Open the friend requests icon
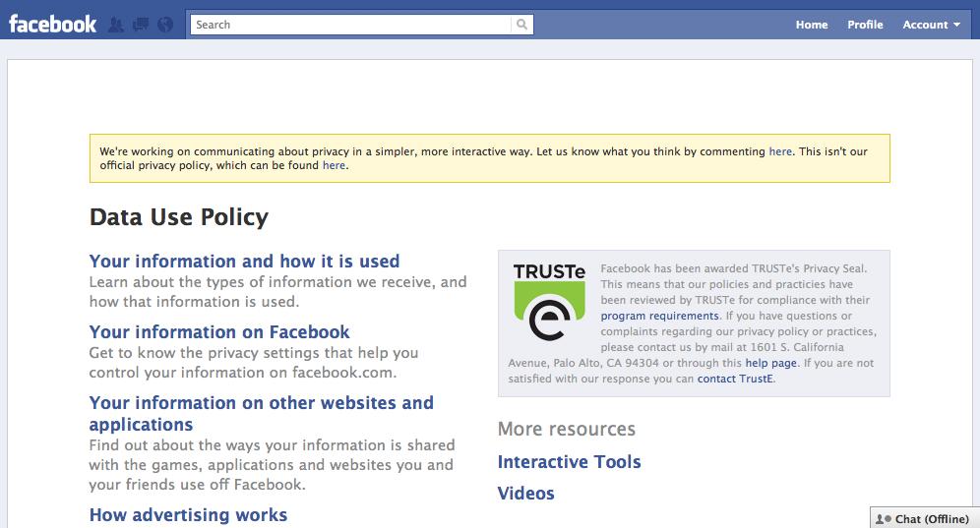Viewport: 980px width, 528px height. click(x=116, y=25)
